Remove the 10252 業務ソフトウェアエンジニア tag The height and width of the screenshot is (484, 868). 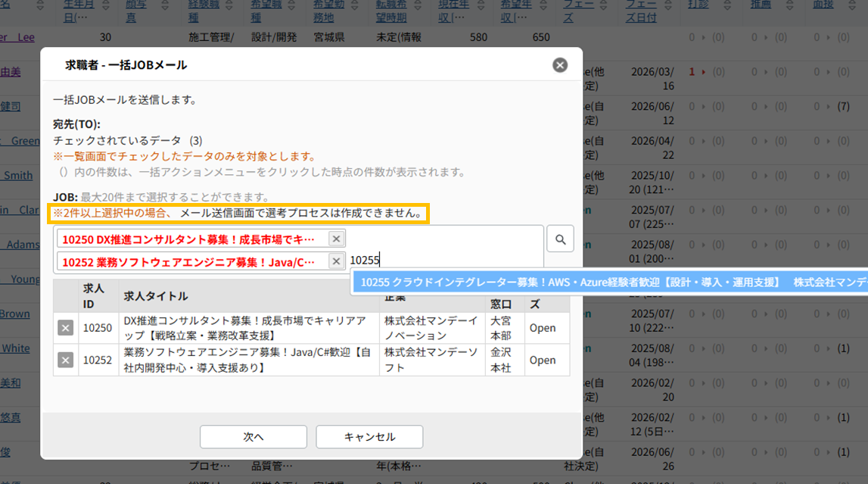[x=337, y=261]
